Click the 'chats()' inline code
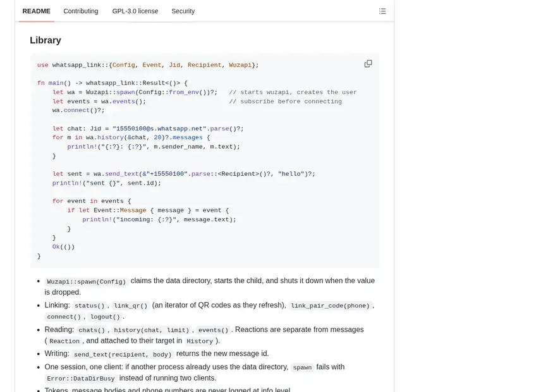The width and height of the screenshot is (553, 392). pos(92,330)
